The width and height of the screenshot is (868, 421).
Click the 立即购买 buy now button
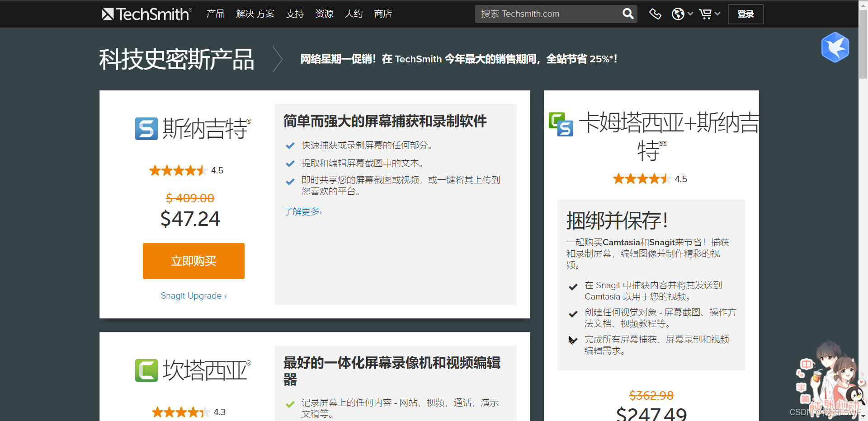coord(193,261)
